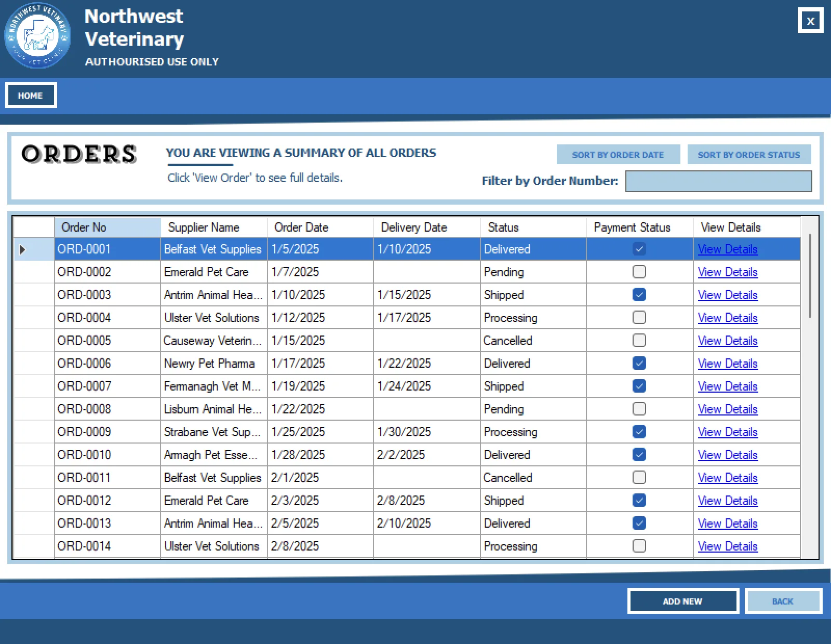Click the Supplier Name column header

214,227
